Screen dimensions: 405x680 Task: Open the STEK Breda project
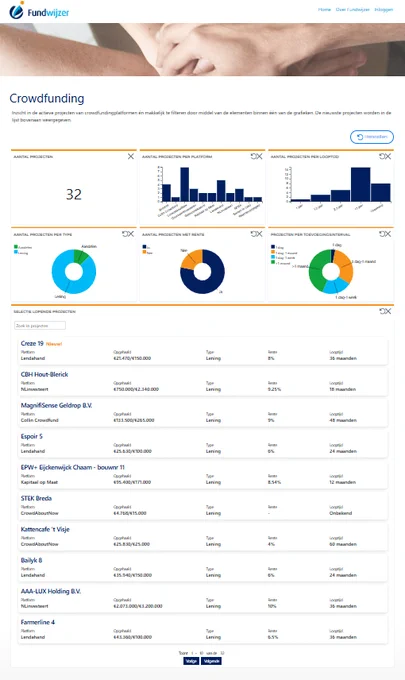click(x=36, y=498)
